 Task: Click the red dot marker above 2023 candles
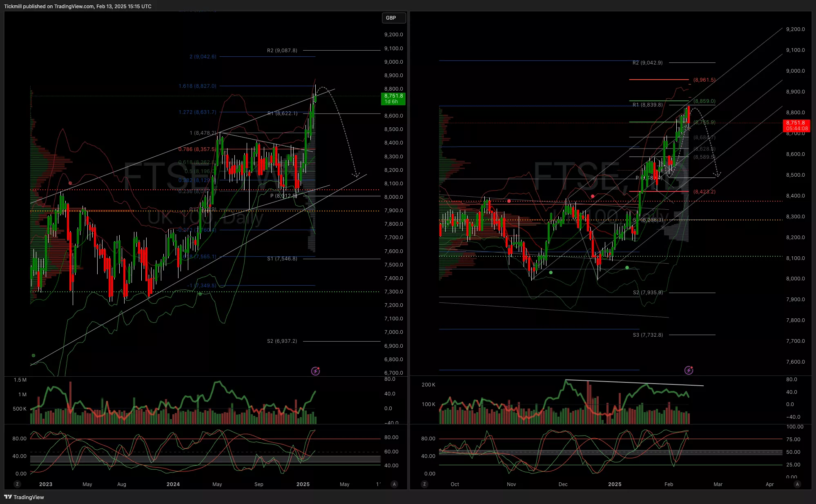70,183
